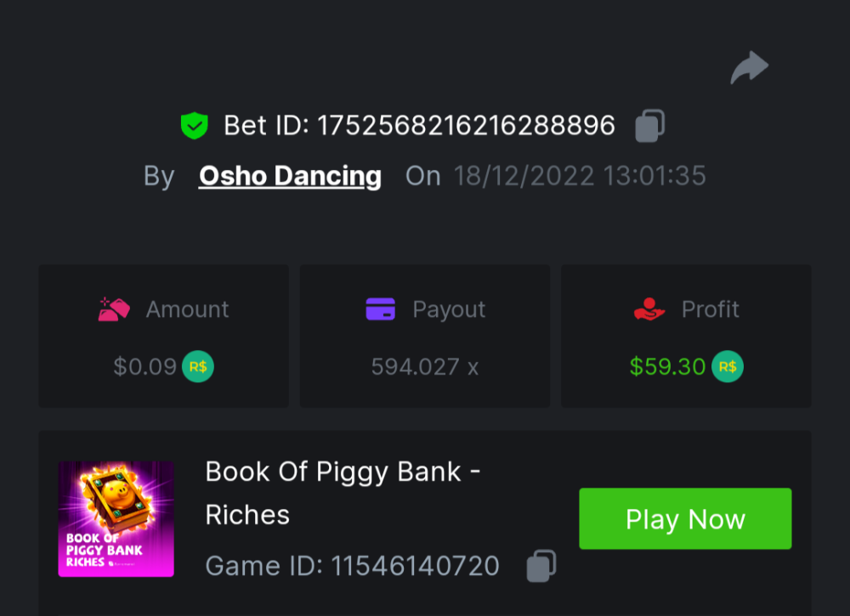Click the share arrow icon
850x616 pixels.
(749, 68)
